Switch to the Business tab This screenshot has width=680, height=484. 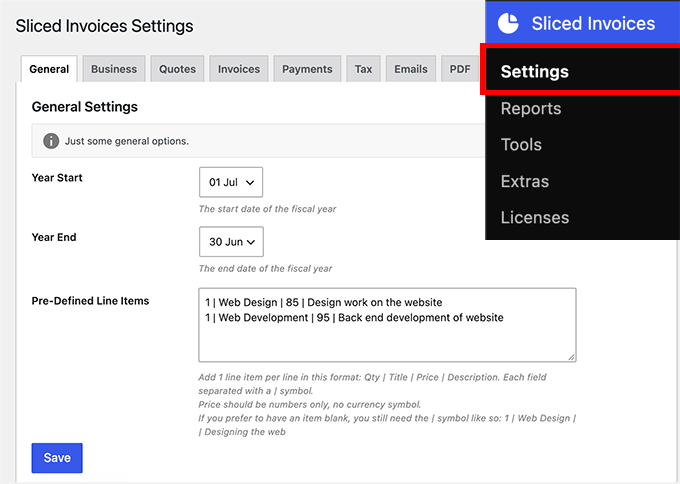[114, 69]
